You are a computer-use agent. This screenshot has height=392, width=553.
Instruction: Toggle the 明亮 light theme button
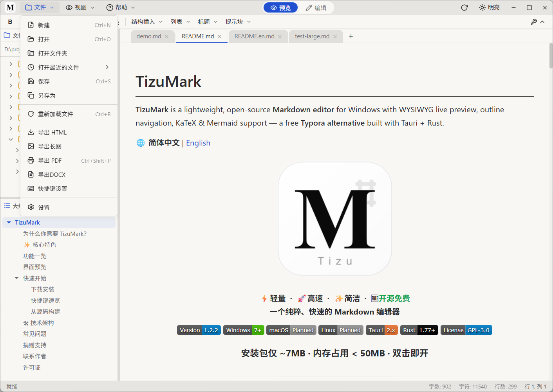489,7
